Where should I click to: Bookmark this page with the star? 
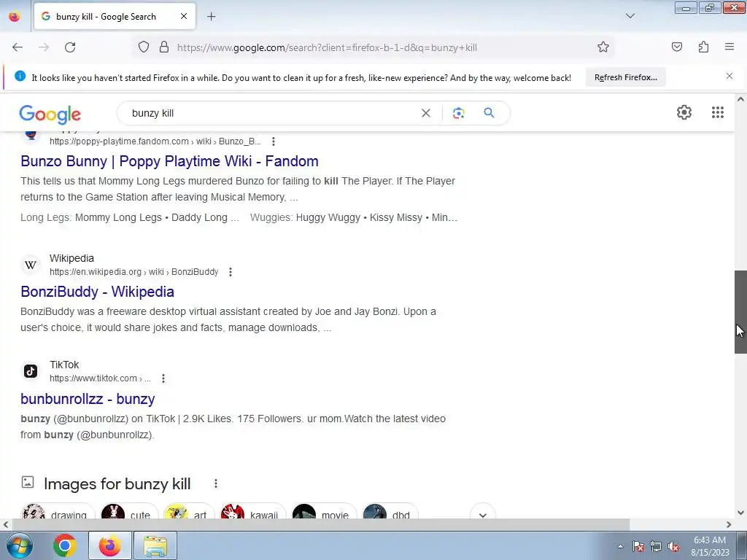(603, 47)
